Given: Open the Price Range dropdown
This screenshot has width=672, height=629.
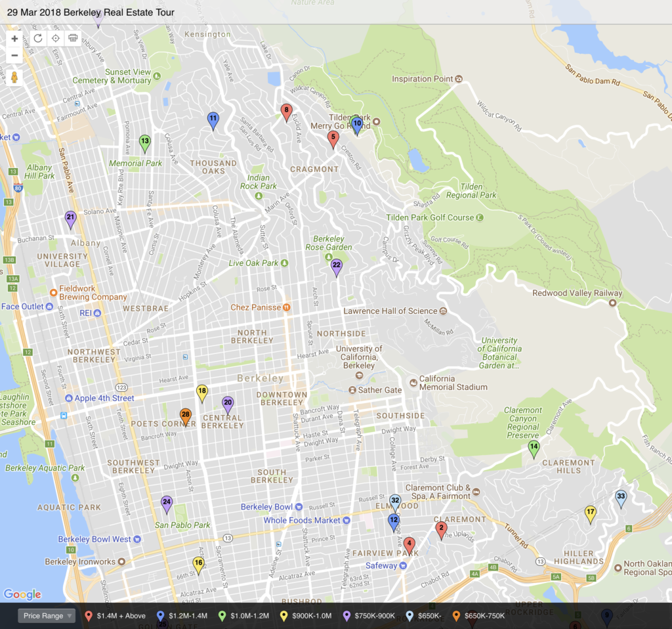Looking at the screenshot, I should point(47,616).
